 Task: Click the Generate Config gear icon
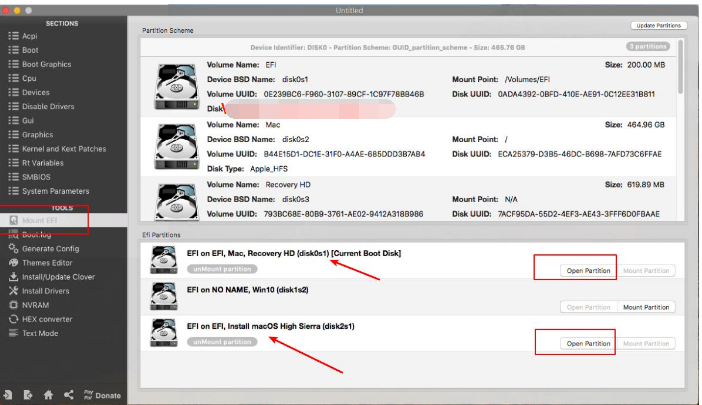(13, 248)
